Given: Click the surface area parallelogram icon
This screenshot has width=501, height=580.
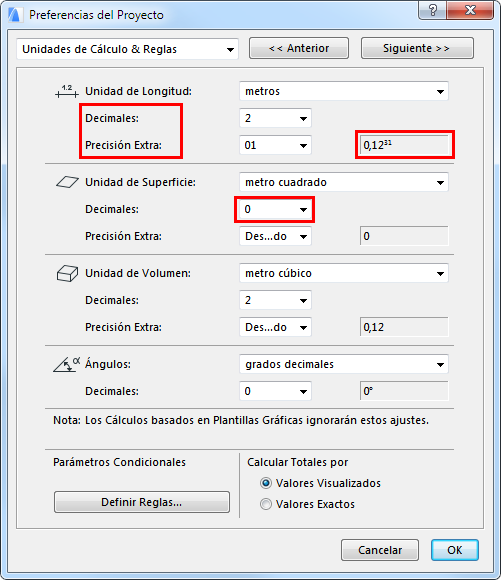Looking at the screenshot, I should [x=67, y=182].
